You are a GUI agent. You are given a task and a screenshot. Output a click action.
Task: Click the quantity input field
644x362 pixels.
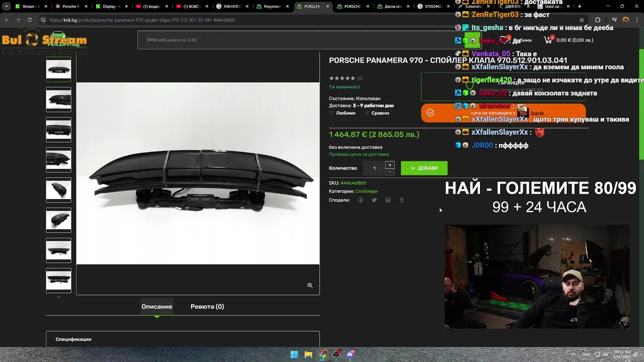coord(374,168)
